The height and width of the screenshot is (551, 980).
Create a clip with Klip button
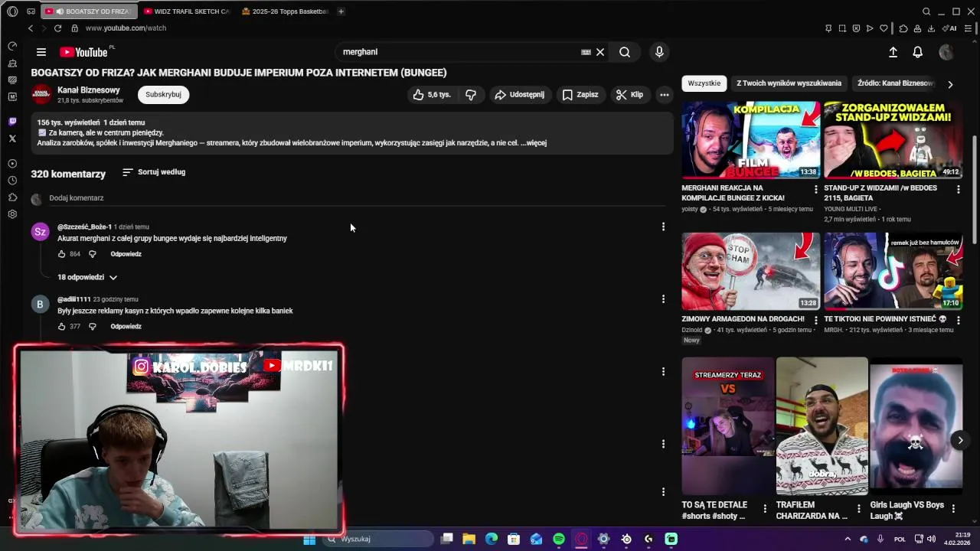tap(630, 95)
